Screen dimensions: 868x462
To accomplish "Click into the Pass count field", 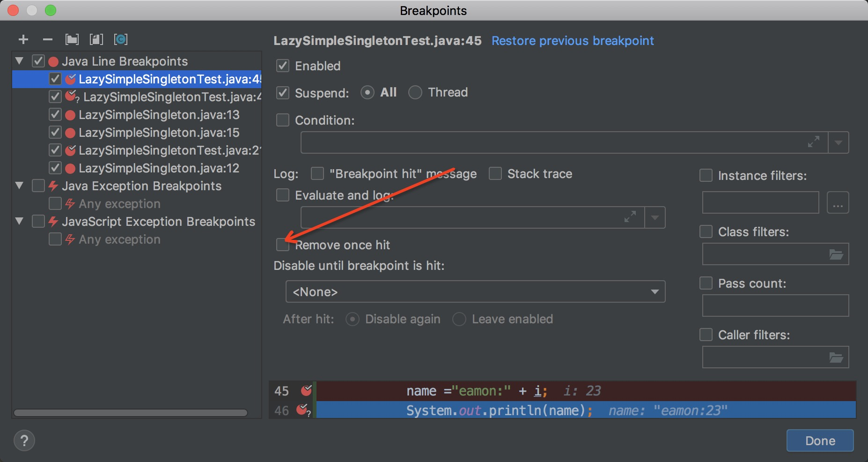I will 775,306.
